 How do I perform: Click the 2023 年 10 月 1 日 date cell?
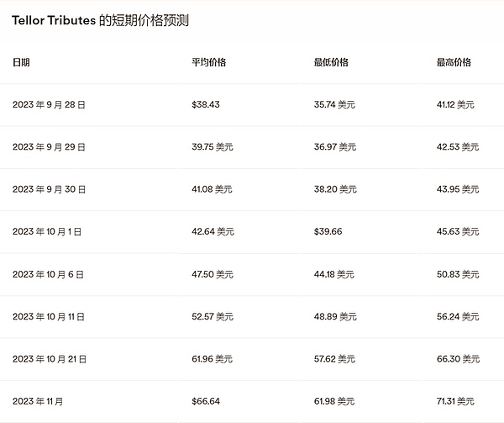[x=47, y=231]
